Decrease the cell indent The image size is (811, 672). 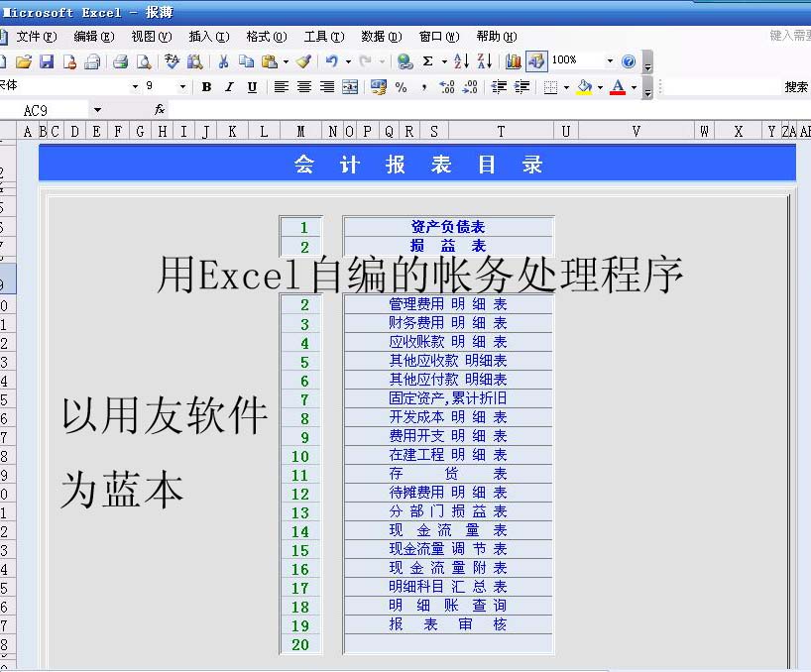tap(499, 87)
